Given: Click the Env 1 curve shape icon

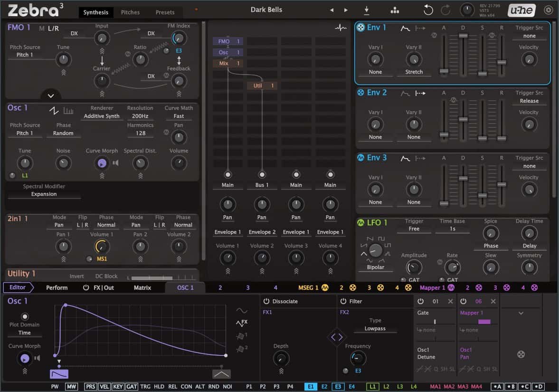Looking at the screenshot, I should pyautogui.click(x=405, y=28).
